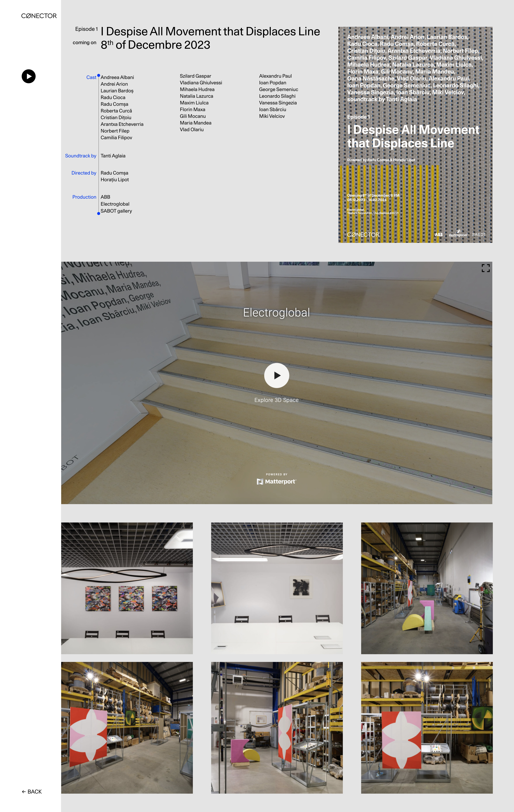Image resolution: width=514 pixels, height=812 pixels.
Task: Select cast name Cristian Dițoiu
Action: 116,117
